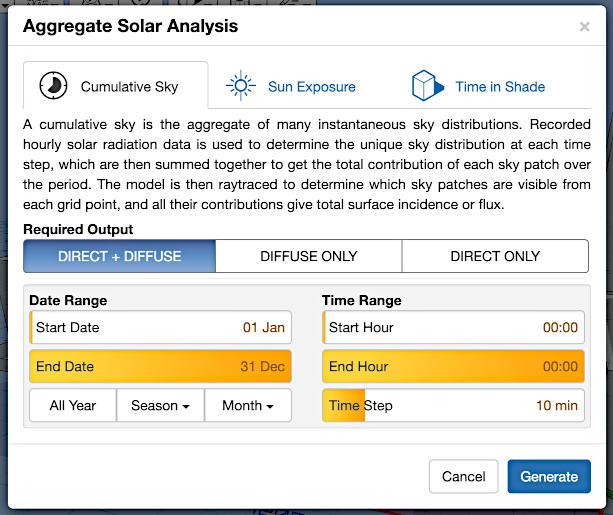Cancel the solar analysis dialog
The width and height of the screenshot is (613, 515).
coord(463,476)
